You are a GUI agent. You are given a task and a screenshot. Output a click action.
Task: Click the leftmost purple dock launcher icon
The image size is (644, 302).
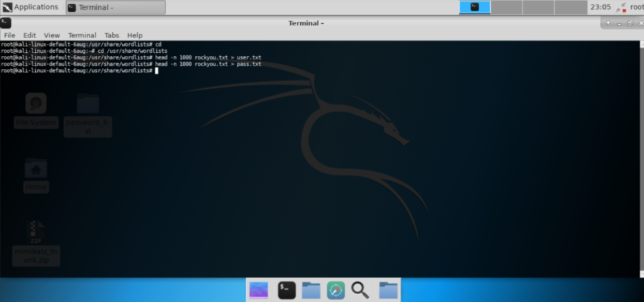(x=259, y=290)
